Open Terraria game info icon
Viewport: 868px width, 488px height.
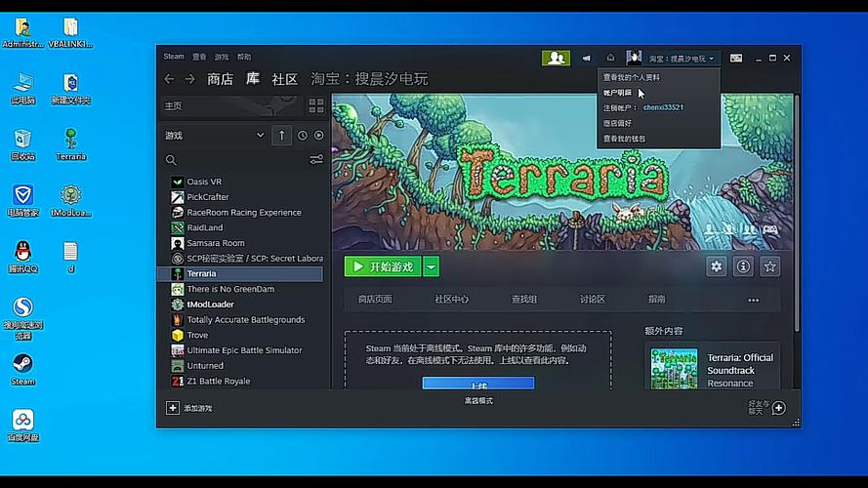pyautogui.click(x=743, y=266)
